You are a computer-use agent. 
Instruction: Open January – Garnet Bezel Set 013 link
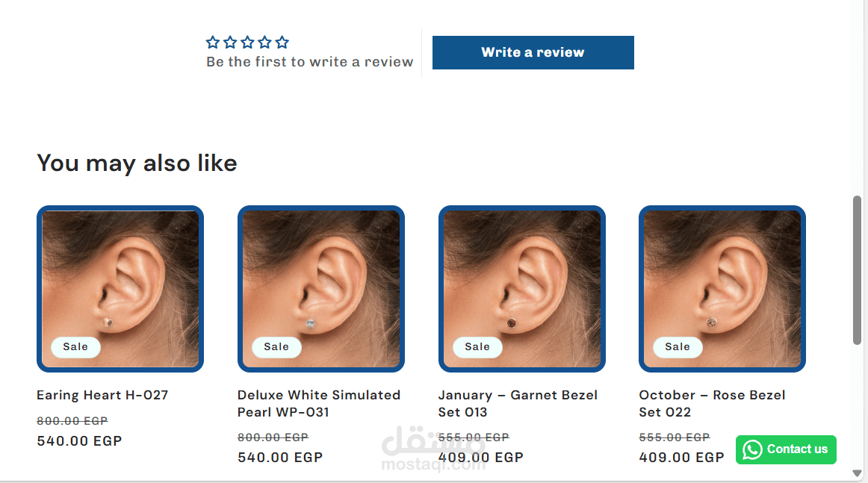click(518, 403)
